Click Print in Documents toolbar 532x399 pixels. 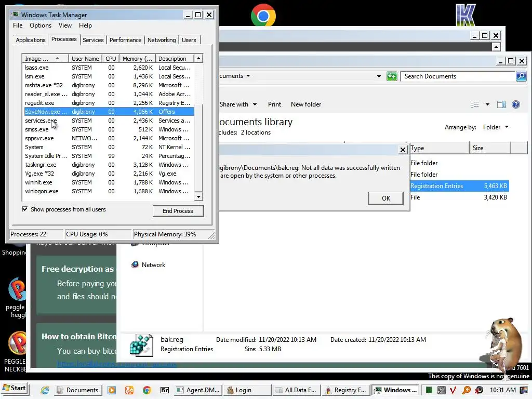[x=274, y=104]
